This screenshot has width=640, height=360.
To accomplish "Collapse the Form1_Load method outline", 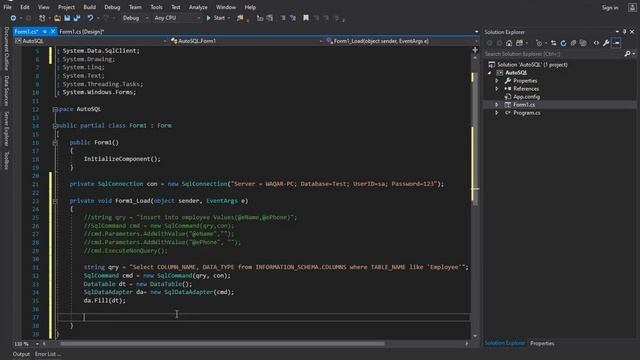I will tap(55, 201).
